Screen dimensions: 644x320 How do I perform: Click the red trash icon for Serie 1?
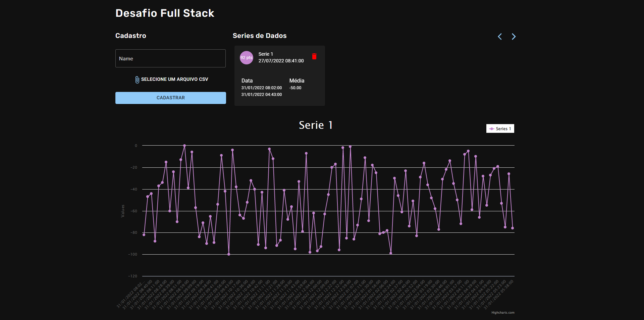coord(314,56)
